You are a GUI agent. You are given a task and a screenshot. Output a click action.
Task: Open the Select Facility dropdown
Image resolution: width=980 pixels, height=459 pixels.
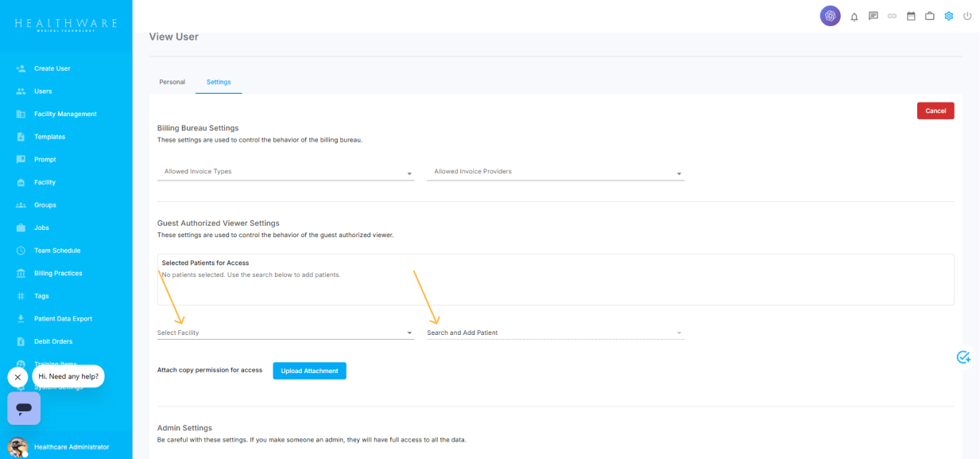point(285,333)
